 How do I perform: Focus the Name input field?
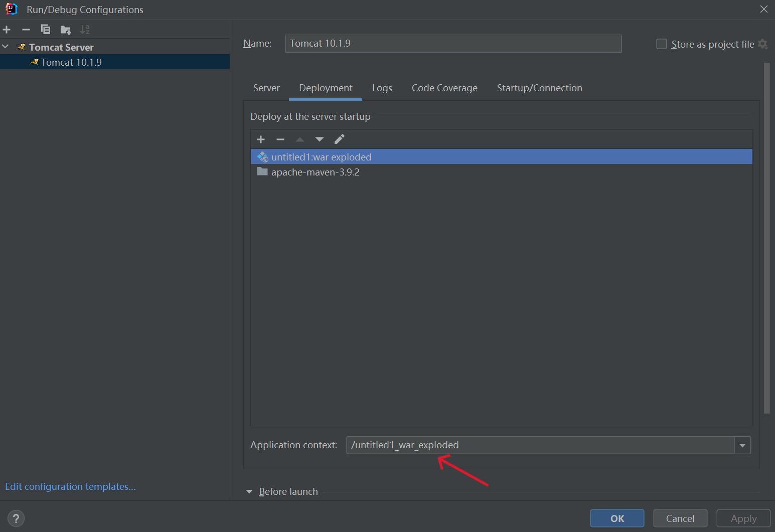coord(453,44)
